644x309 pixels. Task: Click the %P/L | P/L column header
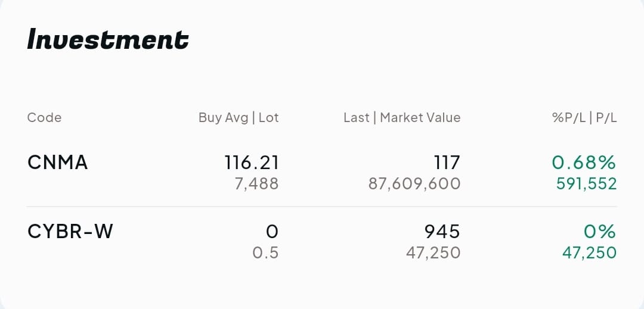[584, 117]
